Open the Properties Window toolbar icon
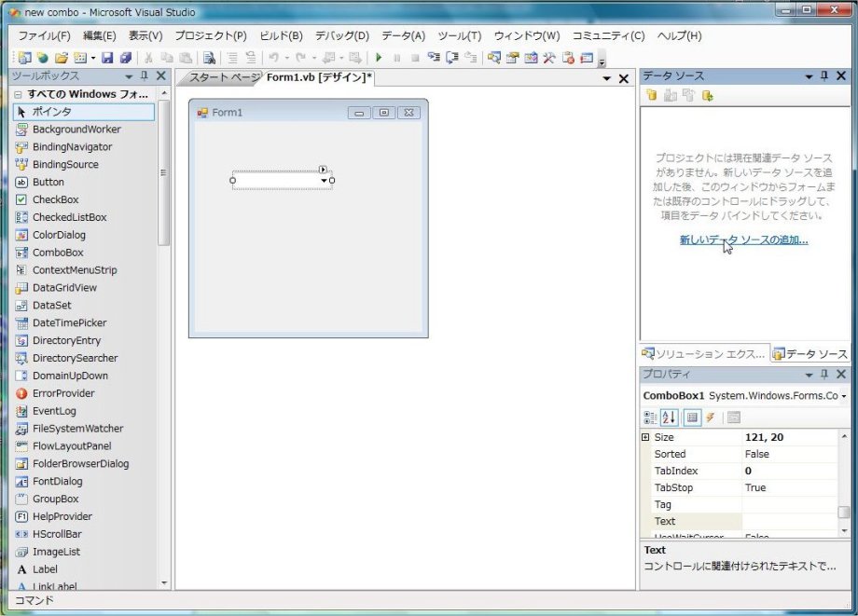The height and width of the screenshot is (616, 858). click(513, 58)
